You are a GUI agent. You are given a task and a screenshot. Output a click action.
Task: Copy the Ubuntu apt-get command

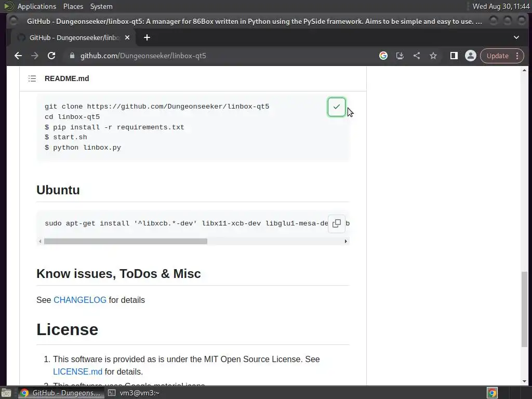[337, 223]
